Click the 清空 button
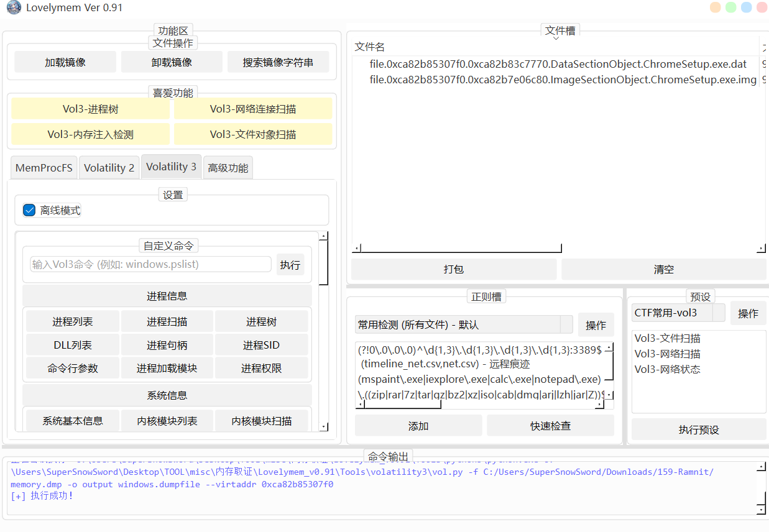 [x=664, y=269]
